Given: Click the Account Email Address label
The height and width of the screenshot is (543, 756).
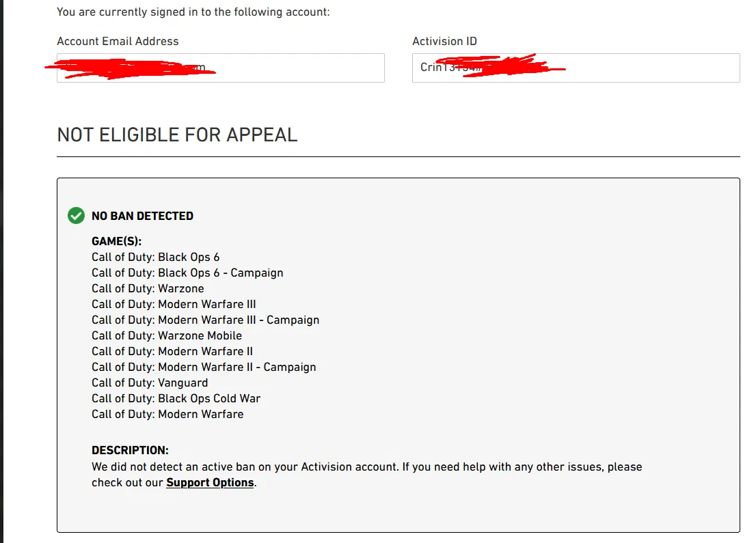Looking at the screenshot, I should [118, 42].
